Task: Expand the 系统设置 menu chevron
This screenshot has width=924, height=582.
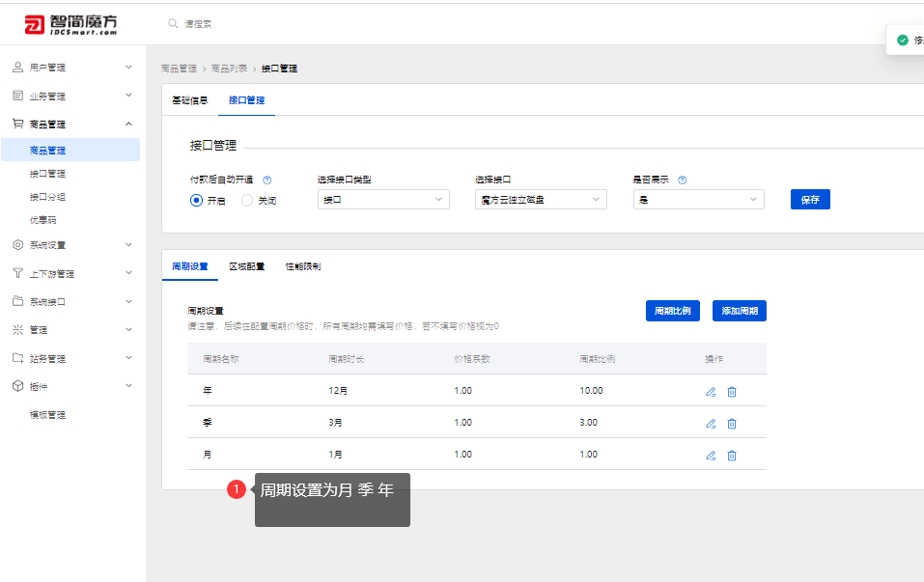Action: click(x=128, y=244)
